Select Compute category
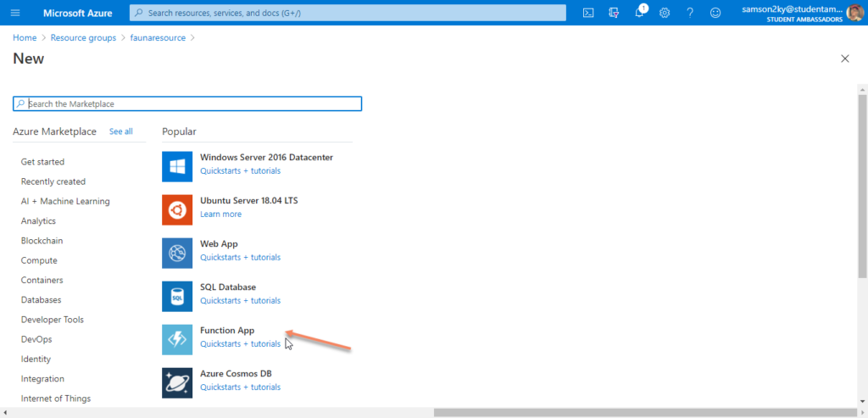Image resolution: width=868 pixels, height=418 pixels. 39,260
